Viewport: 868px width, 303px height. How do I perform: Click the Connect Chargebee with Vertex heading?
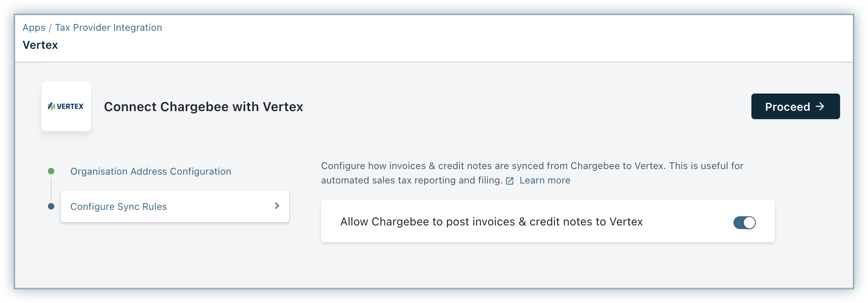click(203, 107)
